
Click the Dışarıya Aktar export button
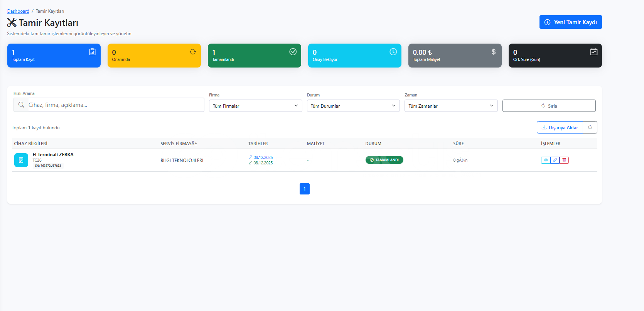[560, 127]
